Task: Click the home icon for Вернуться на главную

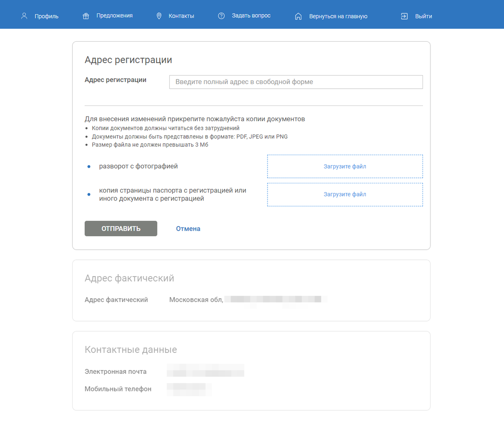Action: tap(298, 16)
